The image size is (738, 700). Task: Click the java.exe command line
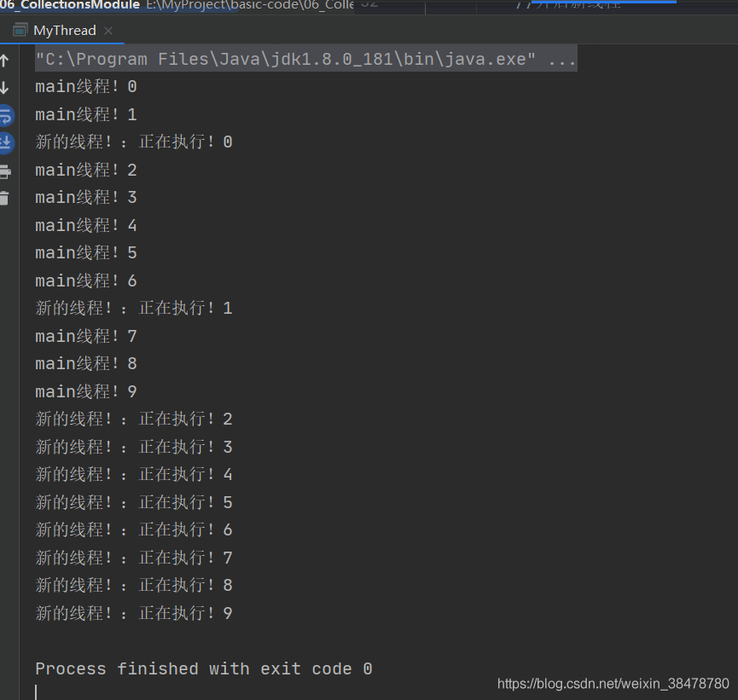click(x=306, y=60)
